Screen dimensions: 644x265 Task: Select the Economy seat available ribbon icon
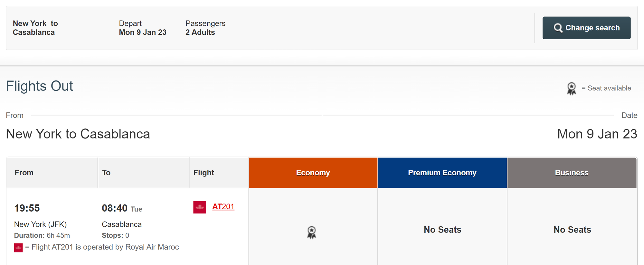click(x=312, y=232)
